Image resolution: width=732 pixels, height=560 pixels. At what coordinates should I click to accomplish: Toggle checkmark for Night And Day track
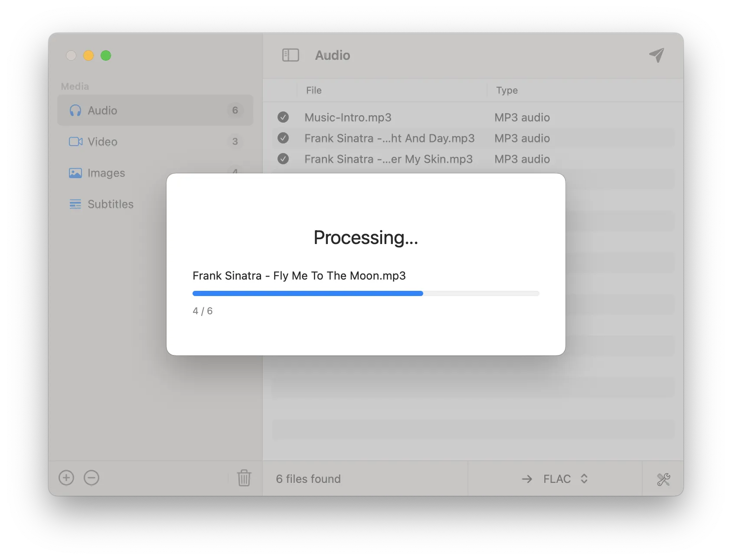[x=283, y=138]
